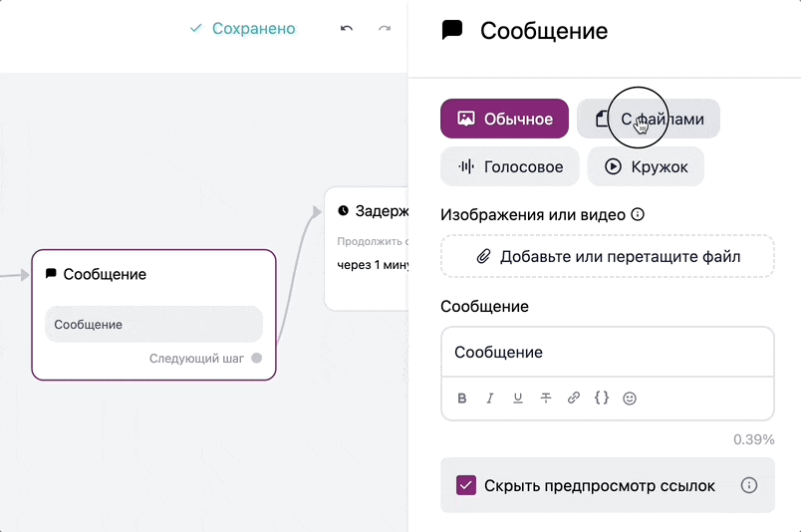Click the Следующий шаг connector dot
The height and width of the screenshot is (532, 801).
pyautogui.click(x=257, y=359)
